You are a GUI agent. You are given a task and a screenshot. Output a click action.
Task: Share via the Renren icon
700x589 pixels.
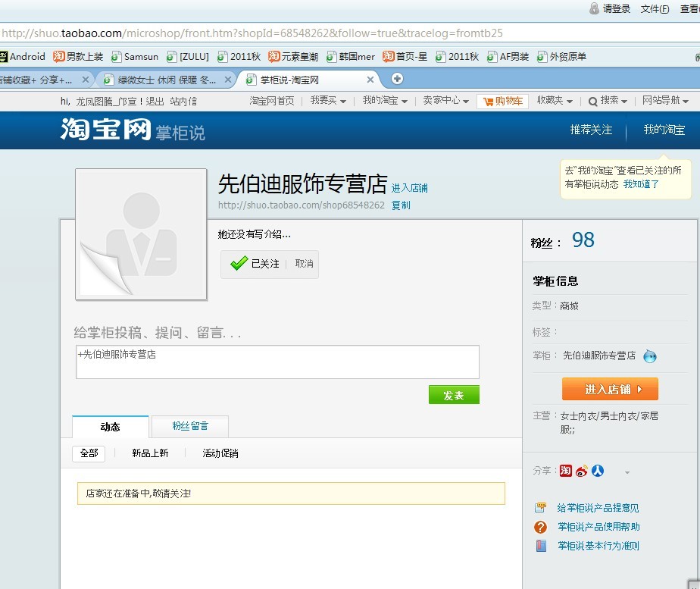click(x=597, y=471)
